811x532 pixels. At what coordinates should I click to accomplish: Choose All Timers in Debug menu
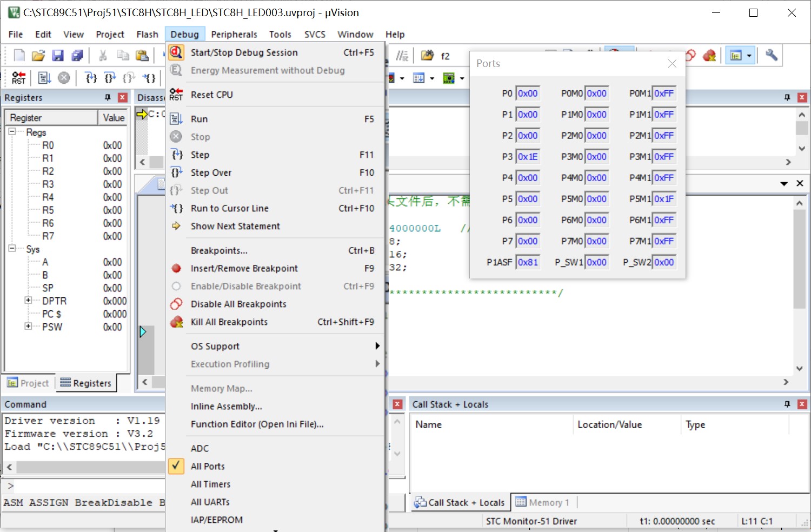pyautogui.click(x=275, y=484)
